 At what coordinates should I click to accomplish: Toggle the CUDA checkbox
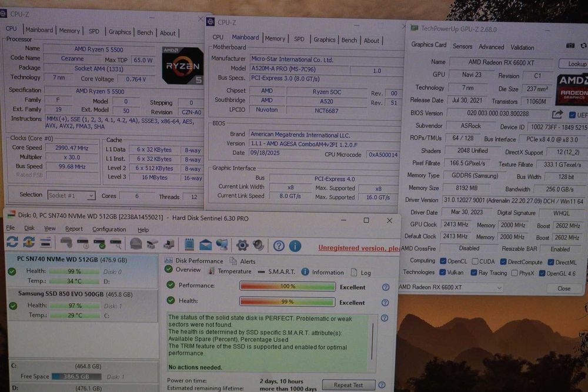click(475, 261)
